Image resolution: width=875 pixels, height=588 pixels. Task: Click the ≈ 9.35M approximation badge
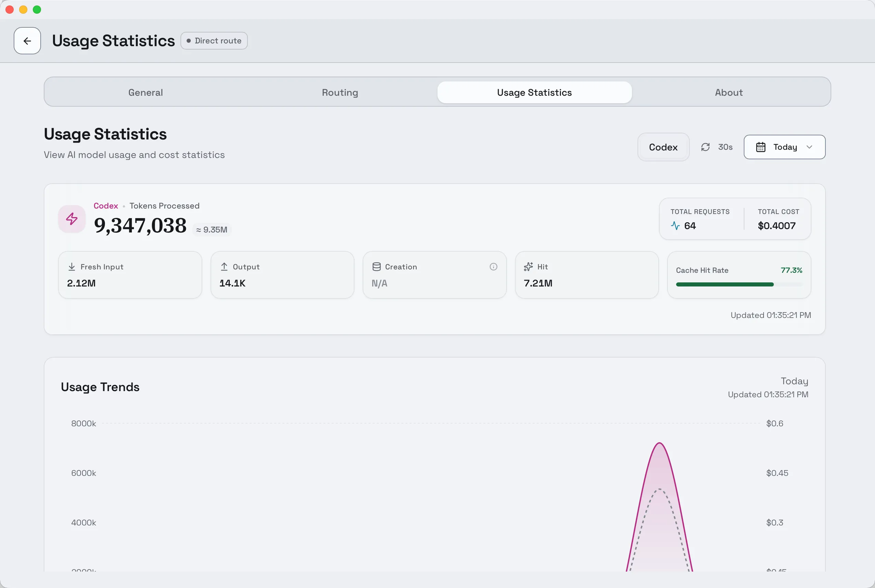(212, 229)
